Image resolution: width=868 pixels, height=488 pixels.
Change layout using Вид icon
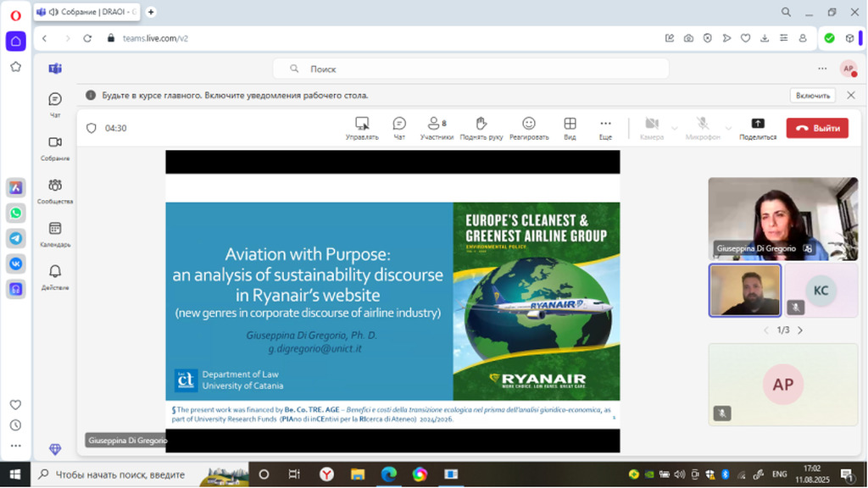tap(570, 127)
